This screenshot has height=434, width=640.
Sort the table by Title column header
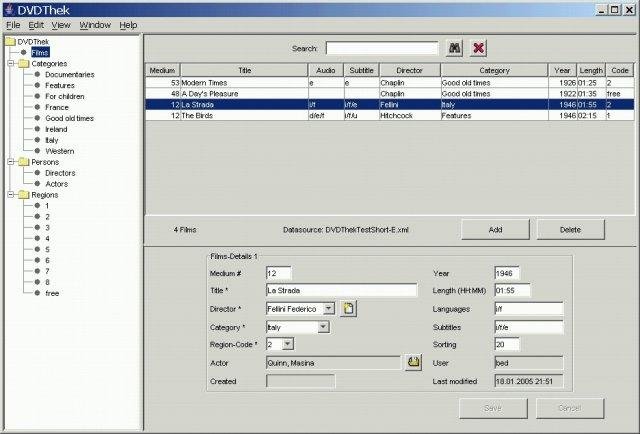pyautogui.click(x=244, y=71)
